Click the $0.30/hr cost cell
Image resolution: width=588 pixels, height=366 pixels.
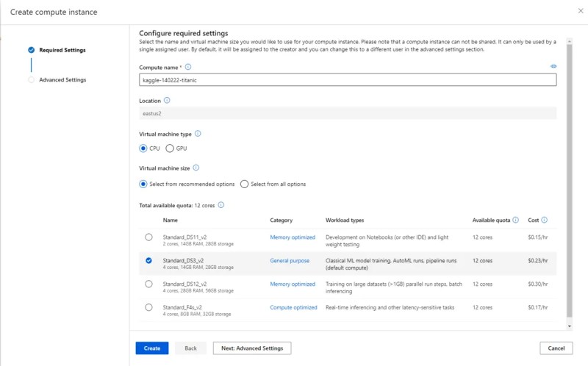(x=538, y=284)
